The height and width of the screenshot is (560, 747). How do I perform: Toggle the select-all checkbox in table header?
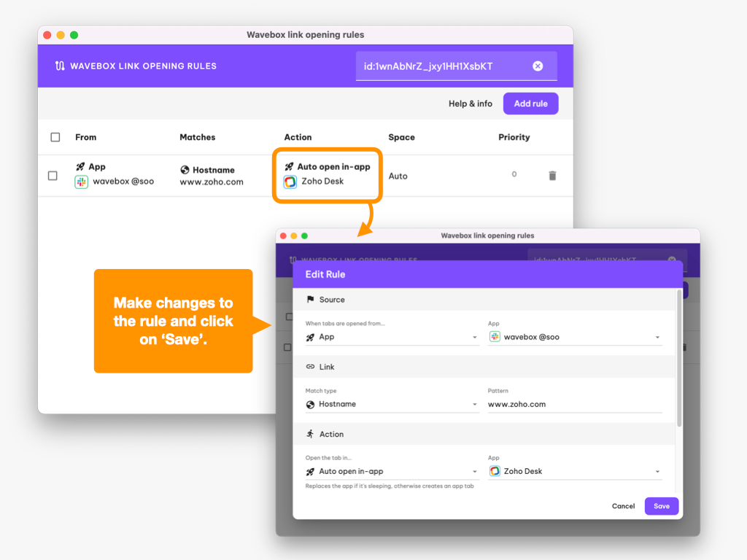point(55,137)
